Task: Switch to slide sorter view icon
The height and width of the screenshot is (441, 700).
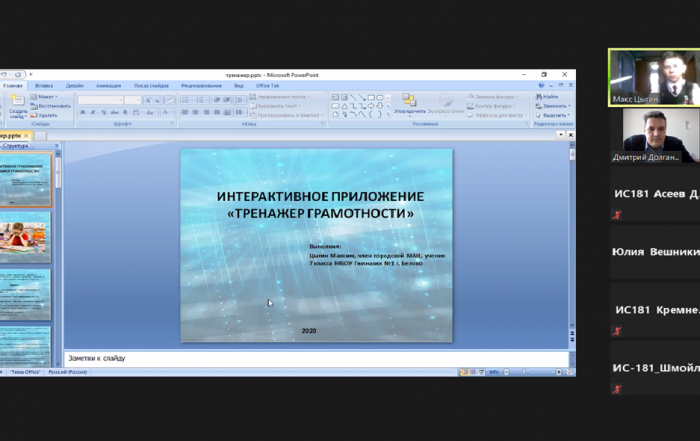Action: pos(473,372)
